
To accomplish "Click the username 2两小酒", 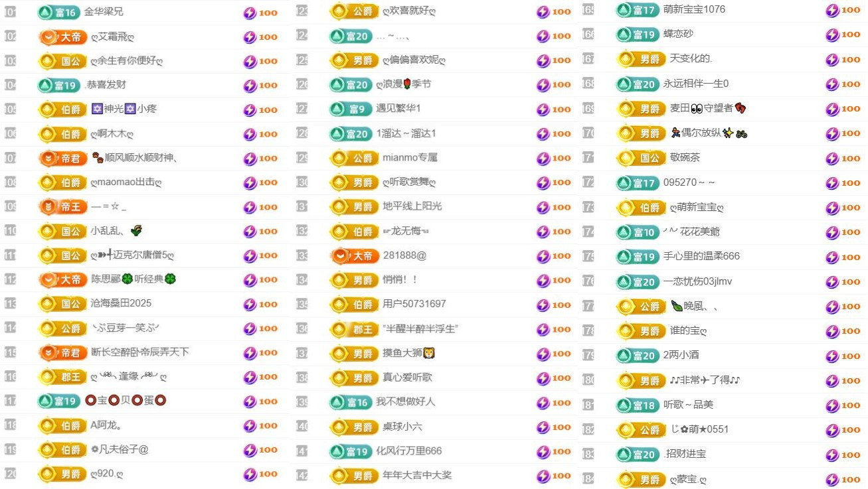I will [681, 355].
